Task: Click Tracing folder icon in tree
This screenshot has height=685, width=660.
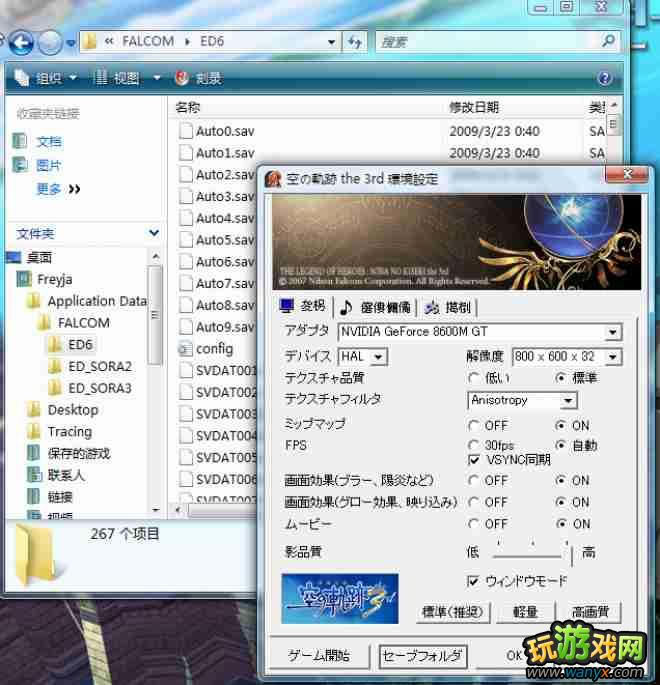Action: point(34,432)
